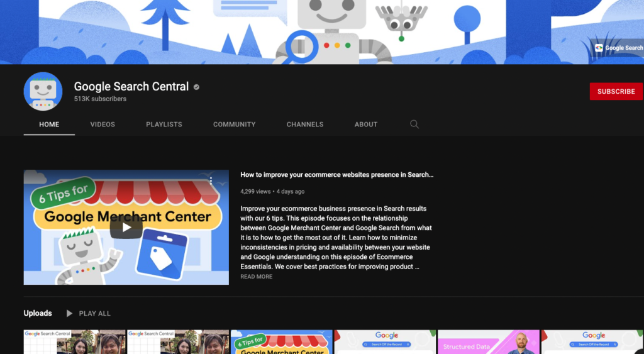Open the last Search Off the Record thumbnail
The width and height of the screenshot is (644, 354).
tap(592, 341)
